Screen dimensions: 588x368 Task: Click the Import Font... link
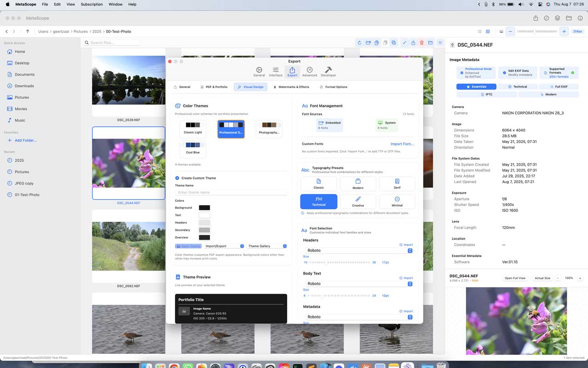[402, 144]
